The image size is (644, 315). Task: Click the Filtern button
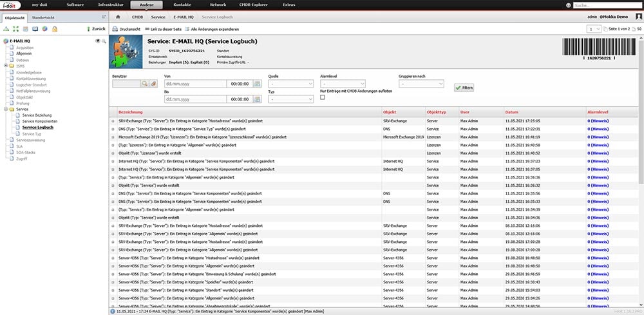(x=464, y=88)
